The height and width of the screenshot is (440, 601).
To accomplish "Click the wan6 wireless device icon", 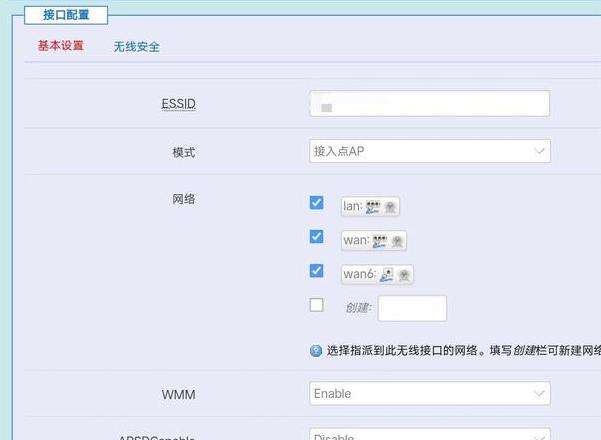I will click(x=404, y=275).
